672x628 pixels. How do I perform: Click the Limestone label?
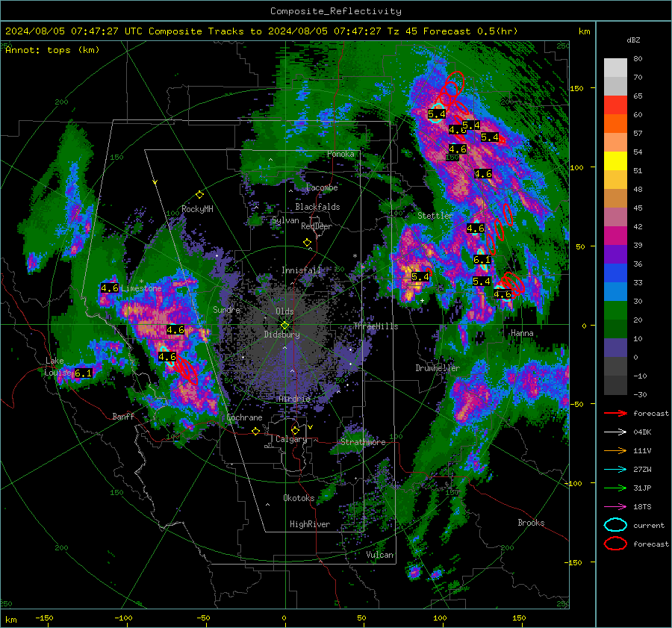[141, 288]
